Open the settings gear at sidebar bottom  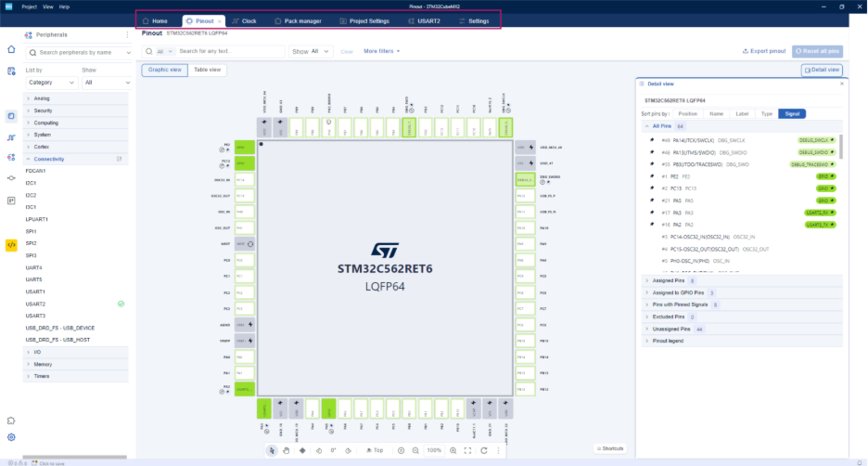click(x=11, y=437)
